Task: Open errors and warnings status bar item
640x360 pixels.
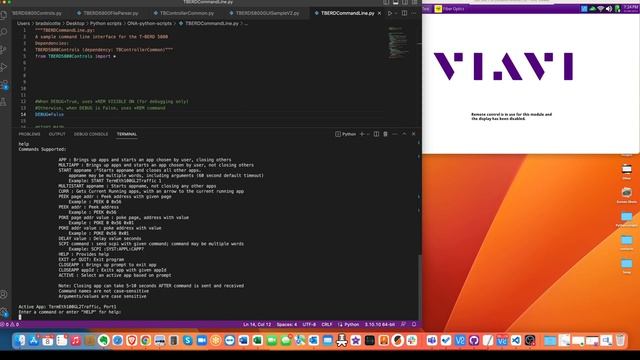Action: coord(10,324)
